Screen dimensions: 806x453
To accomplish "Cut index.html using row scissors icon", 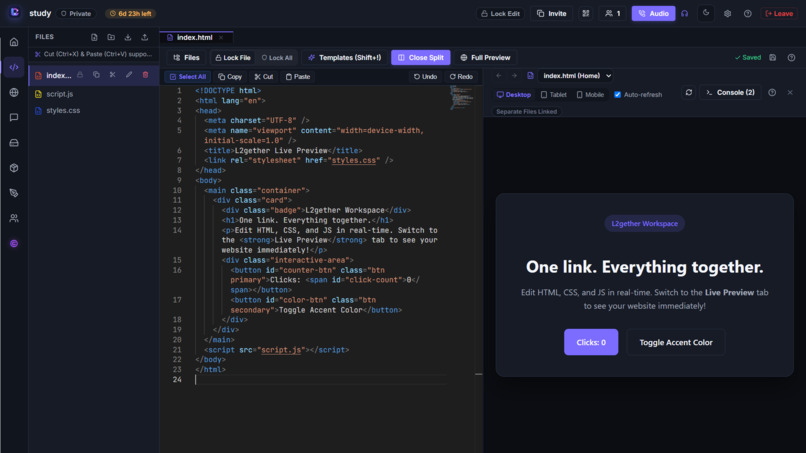I will [x=113, y=75].
